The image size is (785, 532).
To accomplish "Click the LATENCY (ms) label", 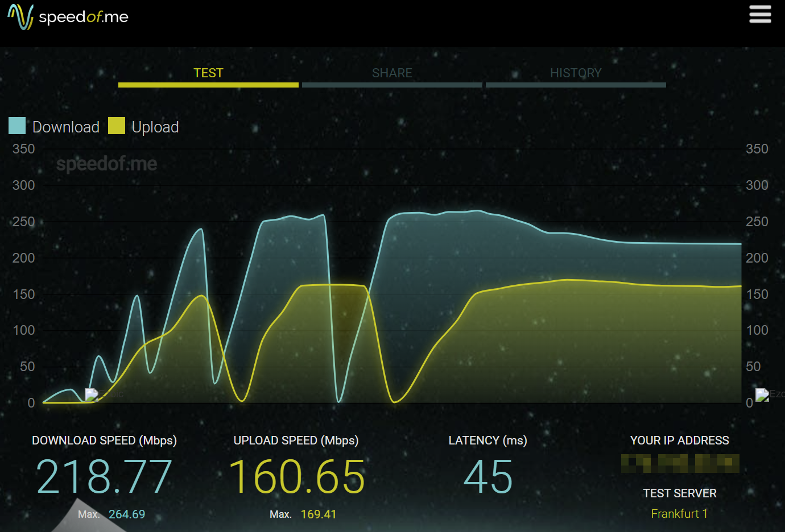I will (x=488, y=440).
